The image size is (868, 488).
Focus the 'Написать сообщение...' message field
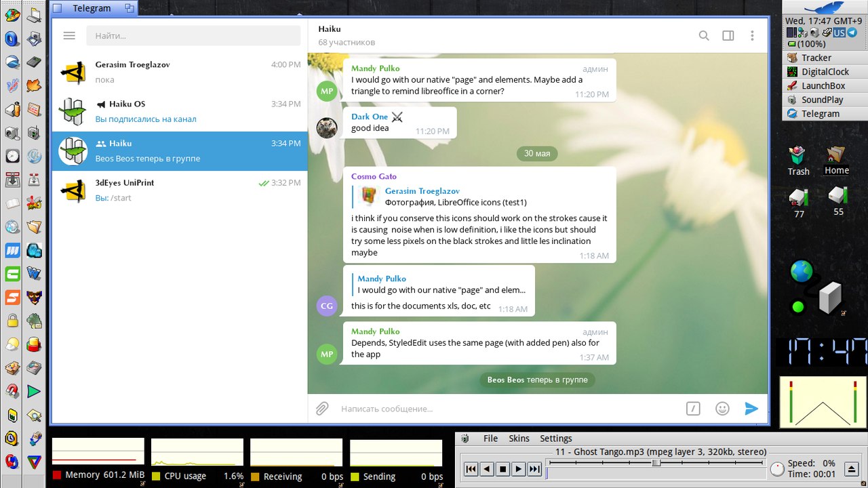pyautogui.click(x=509, y=408)
